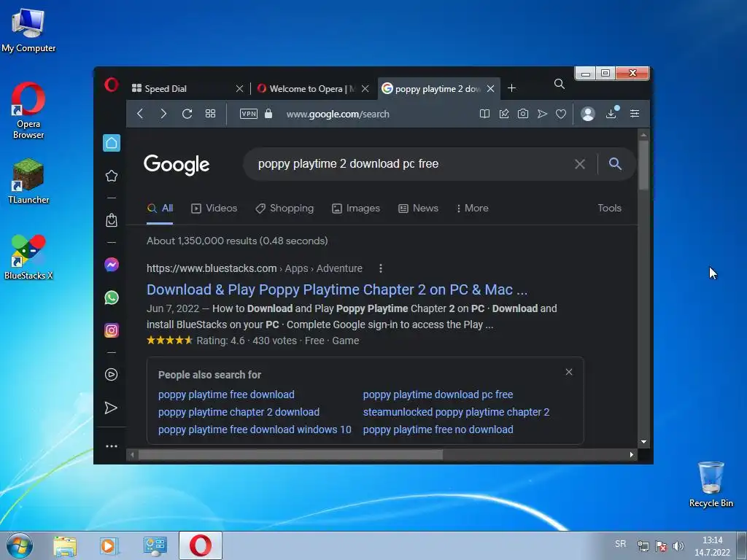
Task: Click the address bar URL field
Action: click(x=338, y=114)
